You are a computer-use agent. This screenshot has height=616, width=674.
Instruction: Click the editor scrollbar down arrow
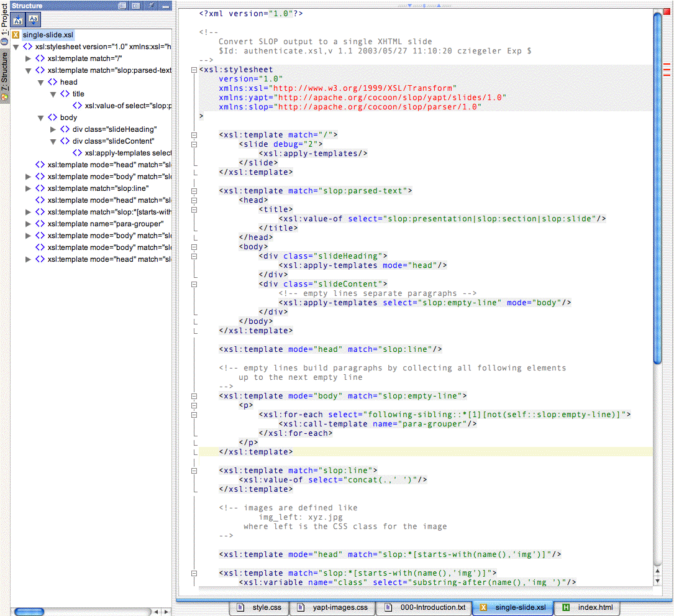(657, 581)
